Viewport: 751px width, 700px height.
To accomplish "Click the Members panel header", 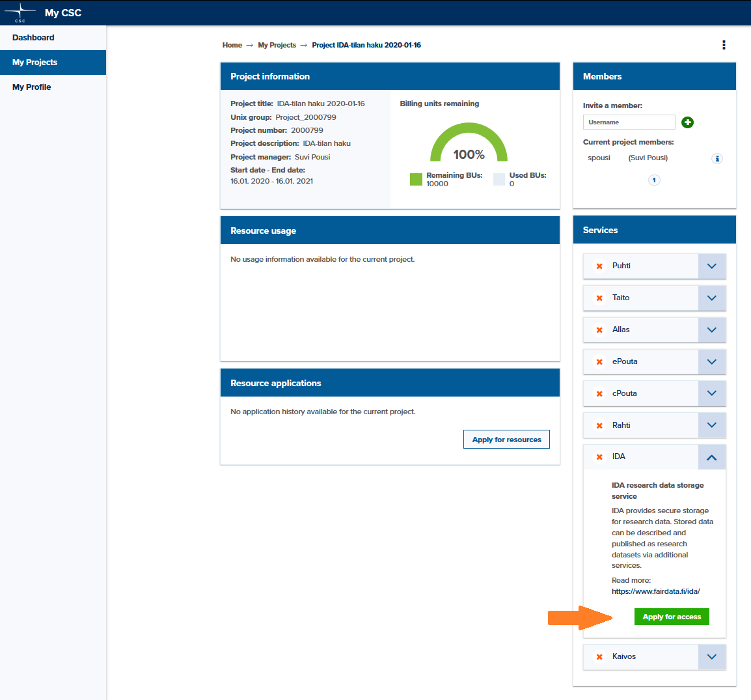I will [x=654, y=76].
